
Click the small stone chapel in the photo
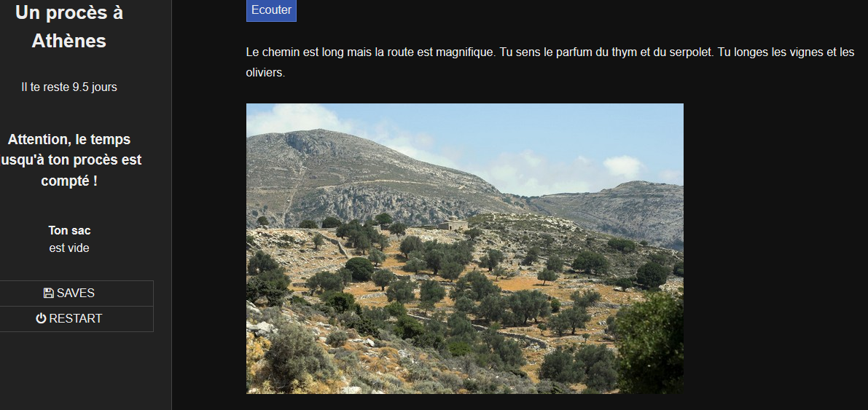(x=453, y=224)
